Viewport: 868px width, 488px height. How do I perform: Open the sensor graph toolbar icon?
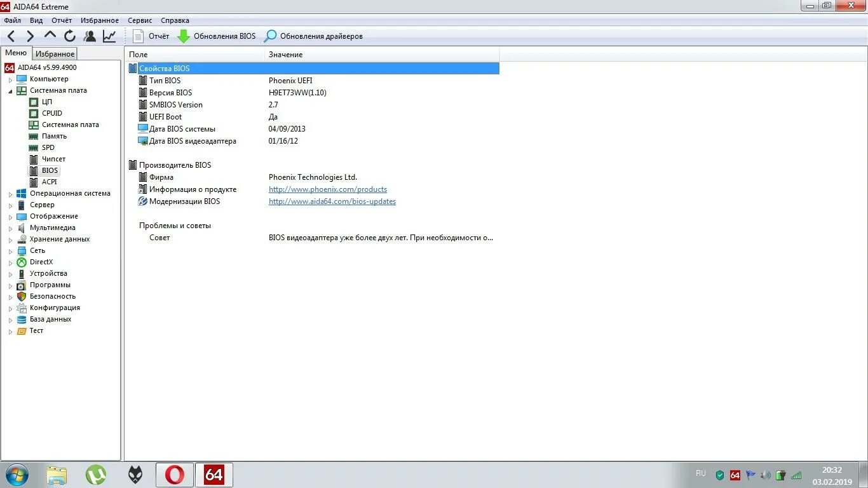(x=109, y=36)
